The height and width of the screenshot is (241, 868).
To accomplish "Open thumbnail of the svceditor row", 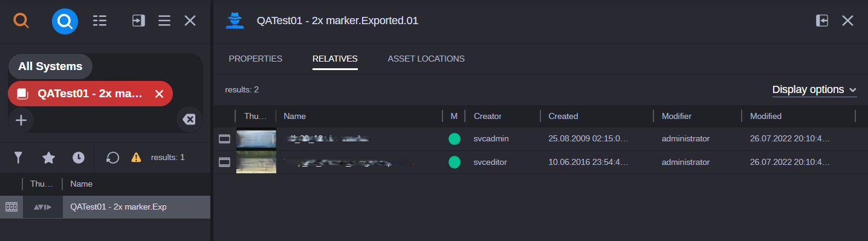I will [256, 162].
